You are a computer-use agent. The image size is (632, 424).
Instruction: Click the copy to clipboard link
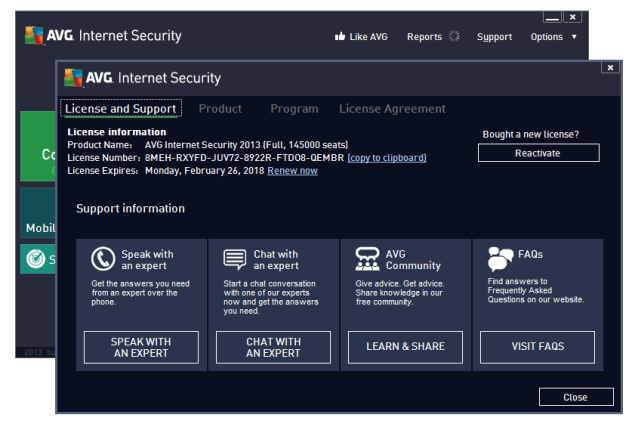coord(387,158)
